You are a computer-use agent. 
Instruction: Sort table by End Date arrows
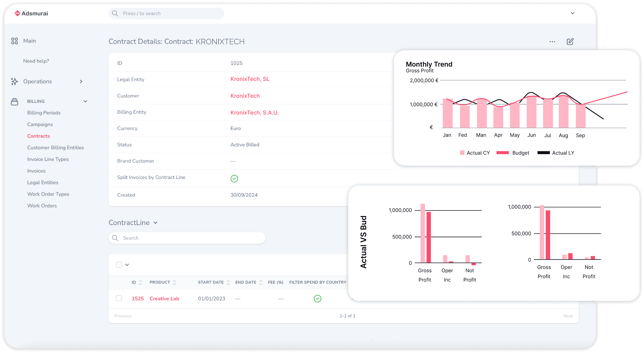[261, 282]
